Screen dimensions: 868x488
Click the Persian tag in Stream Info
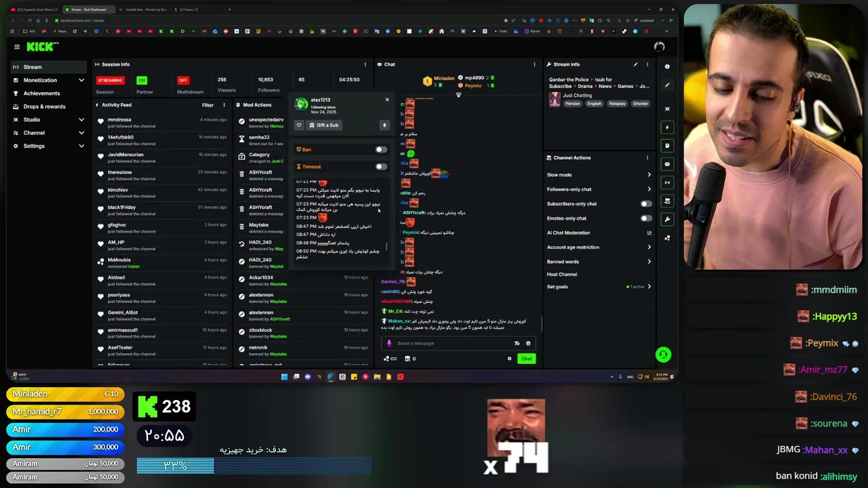[573, 104]
